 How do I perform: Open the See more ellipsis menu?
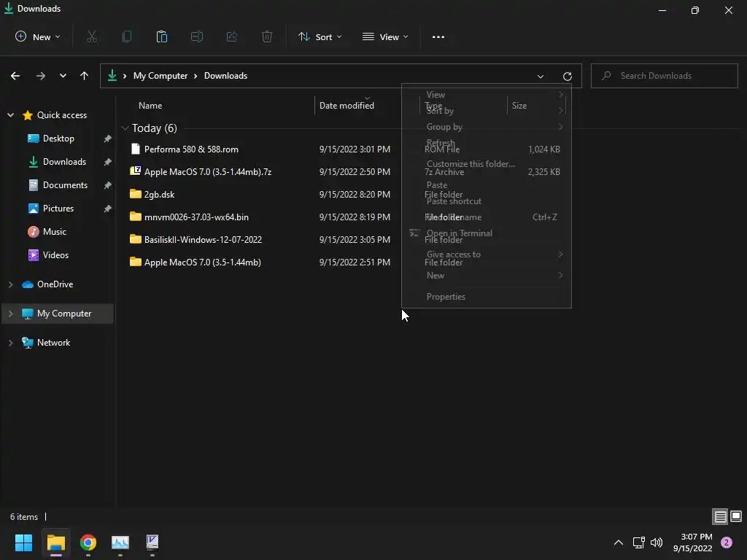coord(438,36)
